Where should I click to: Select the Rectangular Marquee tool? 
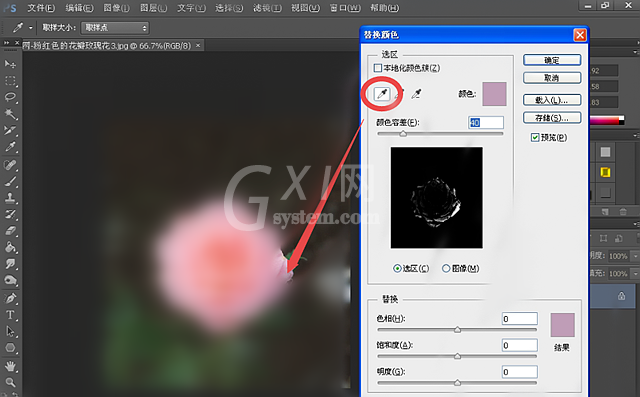10,81
